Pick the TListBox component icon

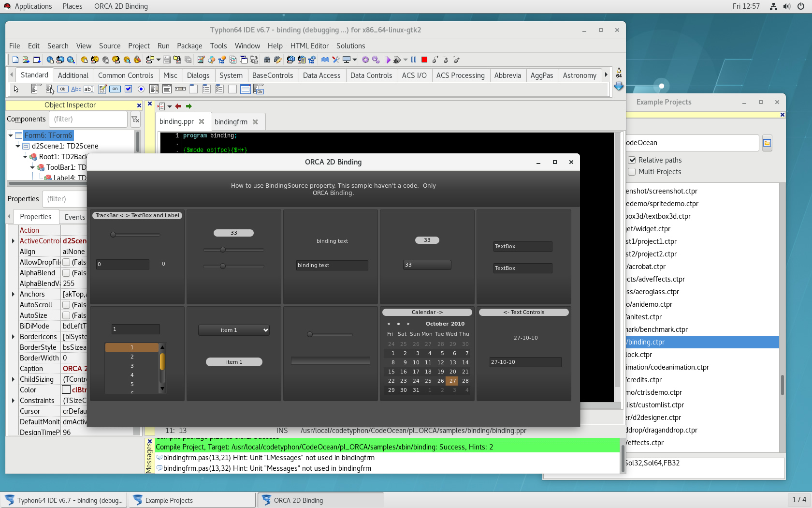point(154,89)
